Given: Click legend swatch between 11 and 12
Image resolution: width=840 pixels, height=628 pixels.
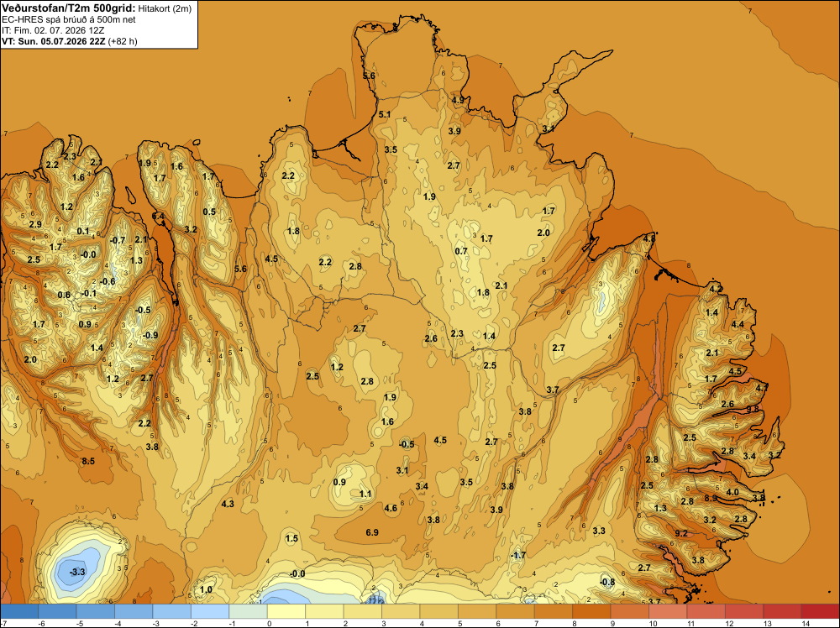Looking at the screenshot, I should point(706,611).
